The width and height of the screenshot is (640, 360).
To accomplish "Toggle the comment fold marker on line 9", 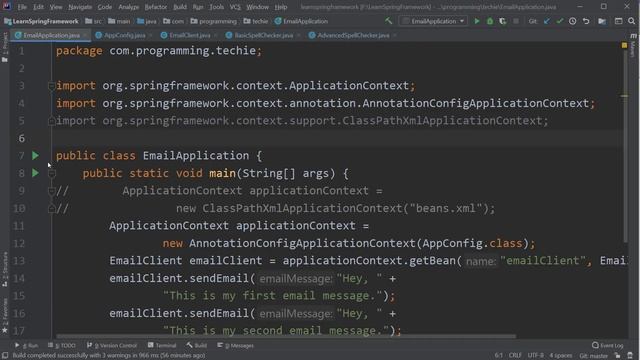I will (51, 191).
